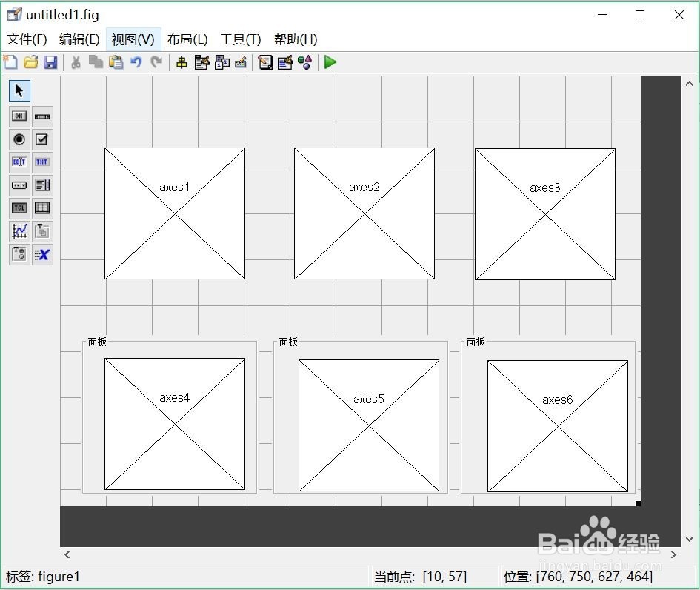Select the arrow Select tool in palette
Image resolution: width=700 pixels, height=590 pixels.
19,90
